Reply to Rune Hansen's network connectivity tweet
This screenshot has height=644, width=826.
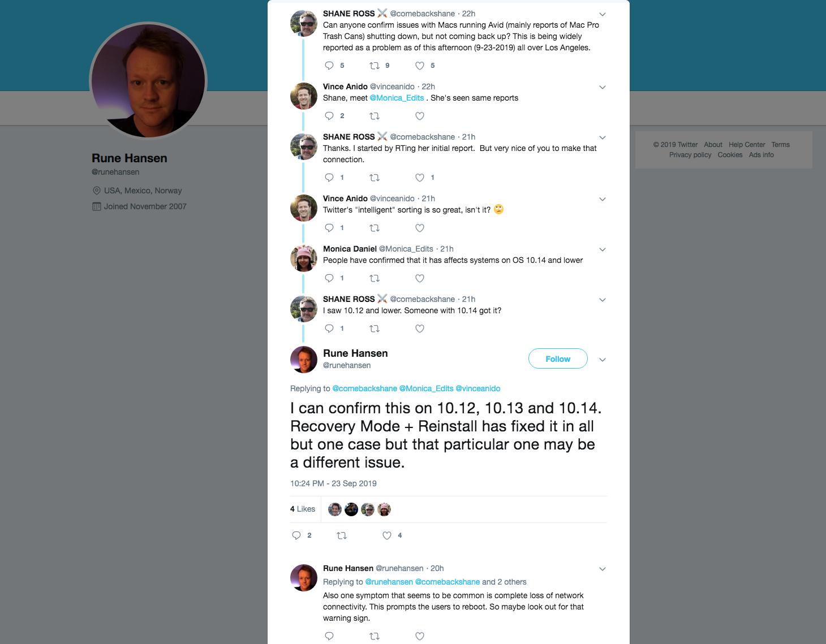point(329,636)
